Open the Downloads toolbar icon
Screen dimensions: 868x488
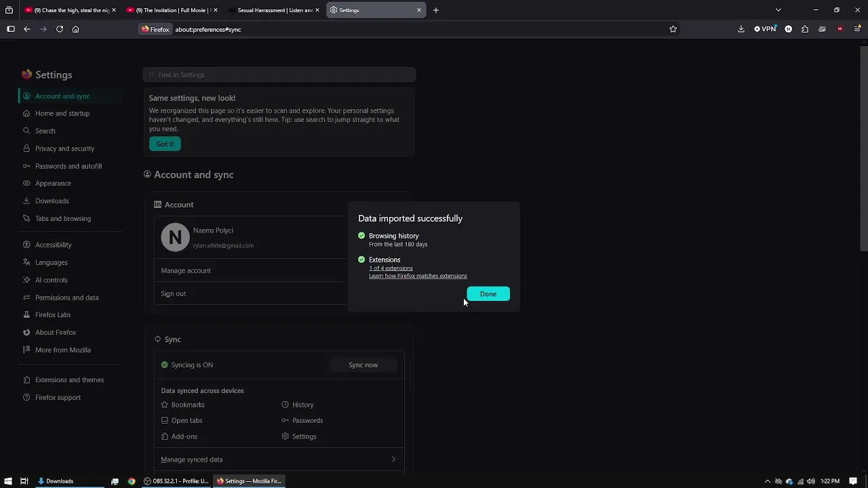pos(741,29)
